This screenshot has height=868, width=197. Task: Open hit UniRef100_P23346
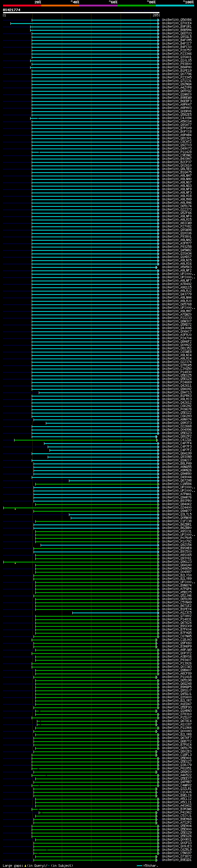point(176,54)
